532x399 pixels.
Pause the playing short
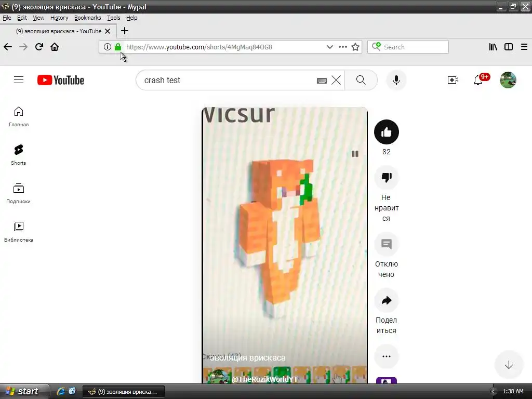tap(355, 154)
